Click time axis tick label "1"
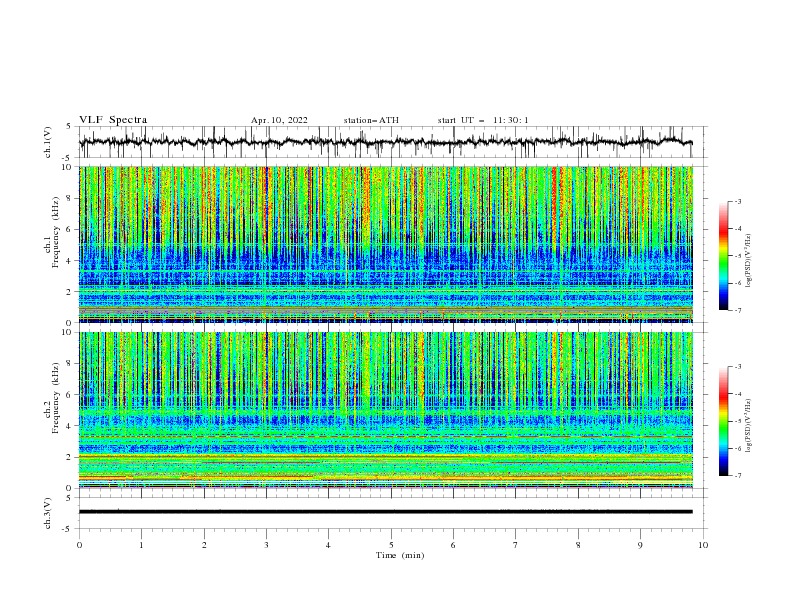The height and width of the screenshot is (612, 792). click(141, 545)
